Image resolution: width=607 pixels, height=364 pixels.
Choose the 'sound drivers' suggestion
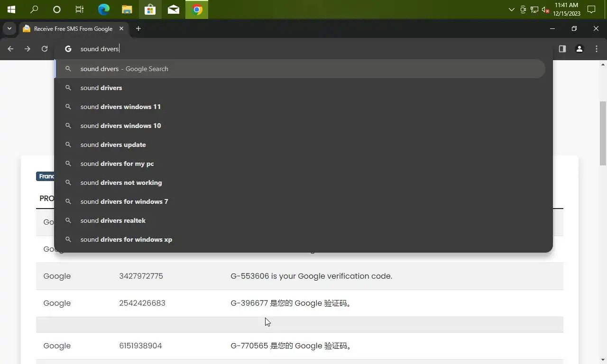300,88
